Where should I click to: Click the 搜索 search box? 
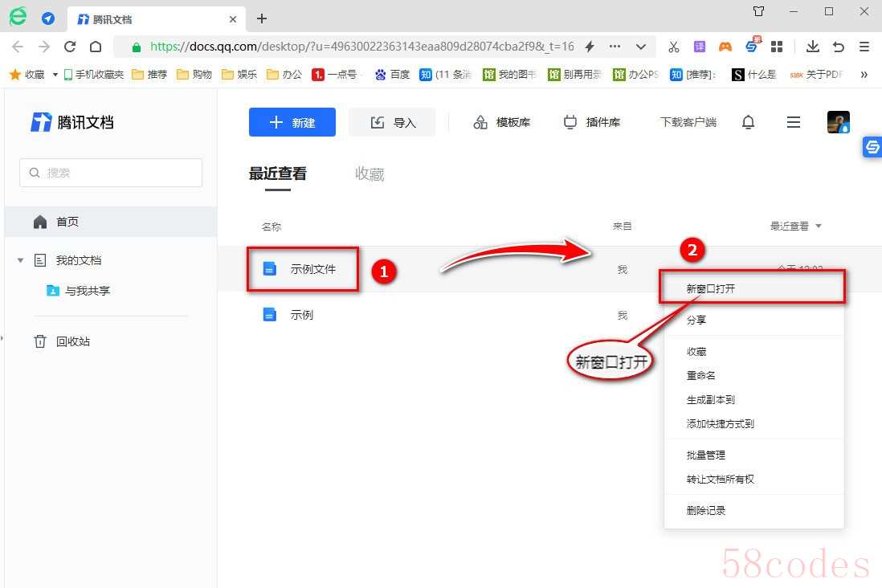pyautogui.click(x=111, y=173)
